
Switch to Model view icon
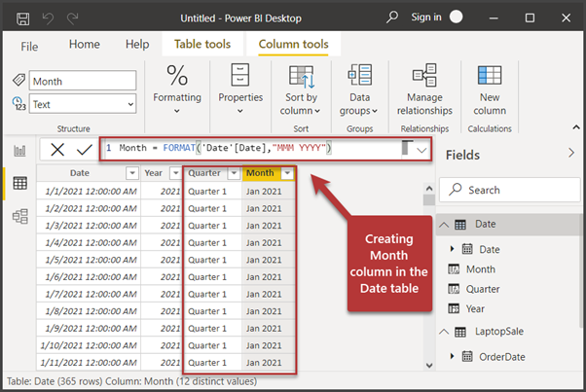[19, 216]
